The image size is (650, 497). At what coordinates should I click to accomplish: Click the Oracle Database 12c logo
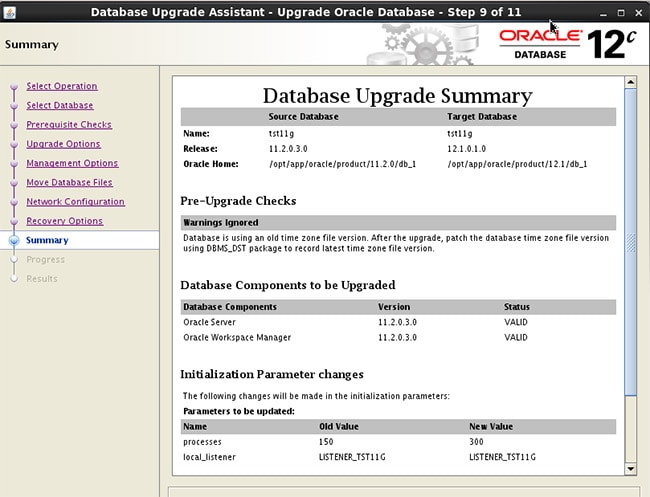[x=568, y=44]
